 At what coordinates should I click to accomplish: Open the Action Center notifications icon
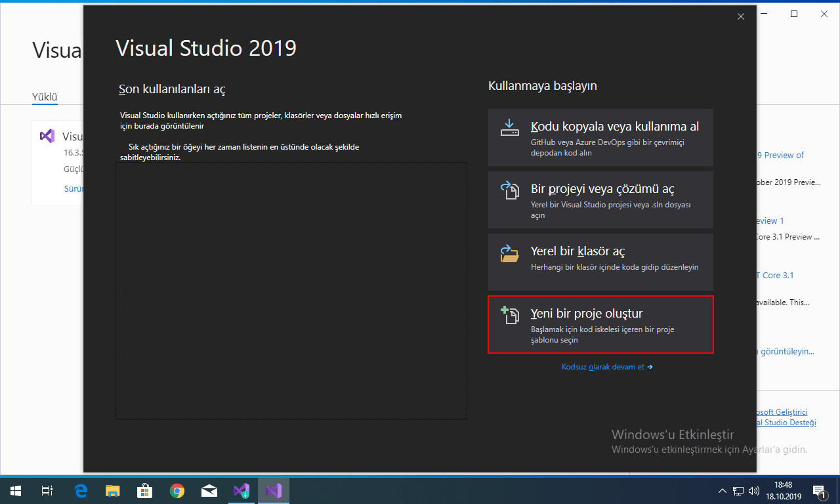819,491
